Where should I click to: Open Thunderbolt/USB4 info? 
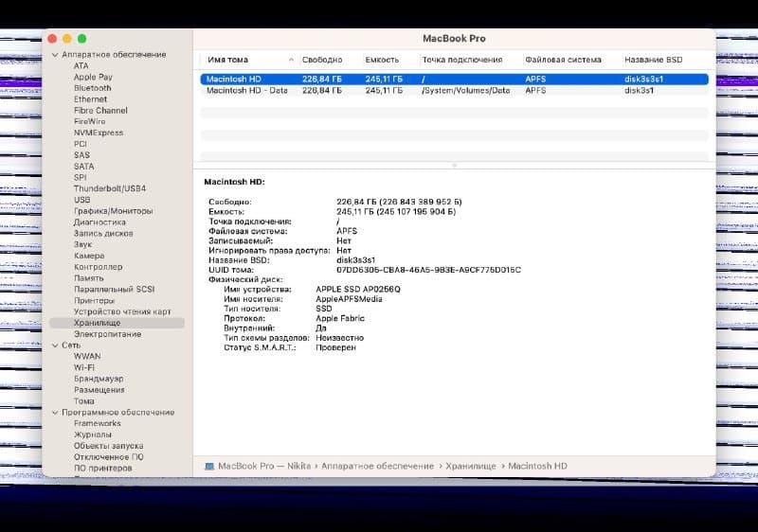(110, 188)
